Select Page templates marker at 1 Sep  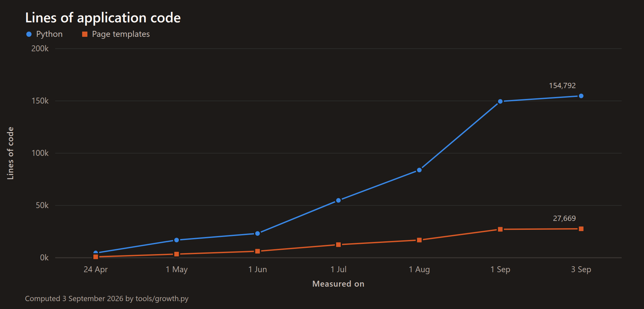(x=500, y=229)
